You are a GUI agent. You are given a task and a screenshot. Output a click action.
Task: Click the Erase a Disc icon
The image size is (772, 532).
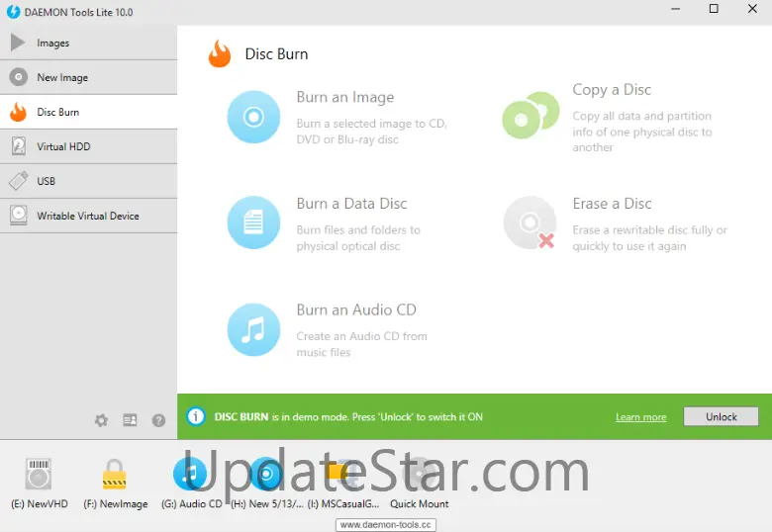pyautogui.click(x=530, y=222)
